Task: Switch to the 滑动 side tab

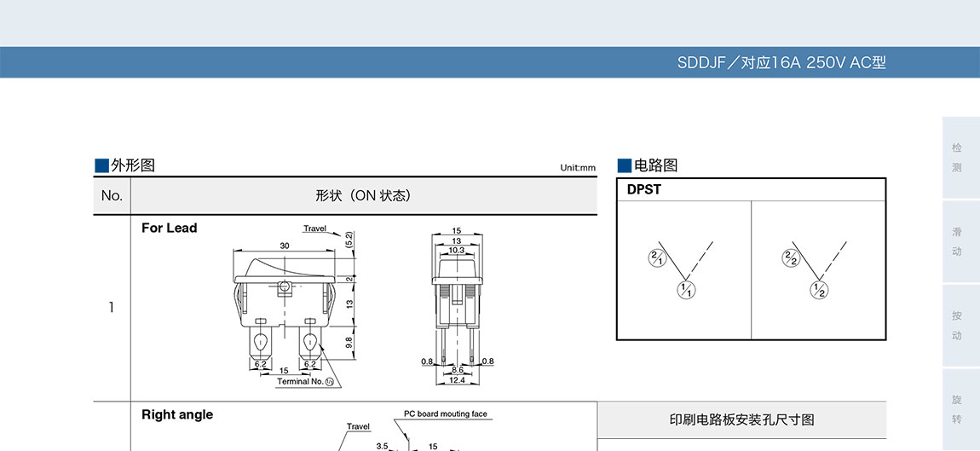Action: click(957, 242)
